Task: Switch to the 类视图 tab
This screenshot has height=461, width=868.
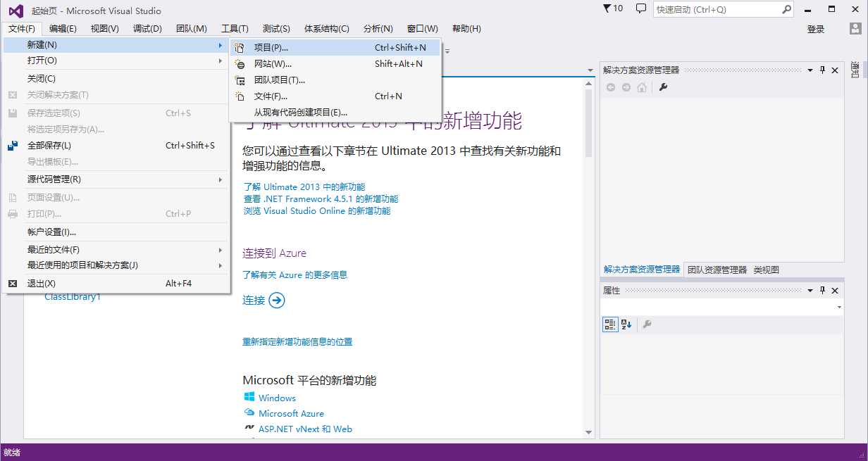Action: pyautogui.click(x=766, y=270)
